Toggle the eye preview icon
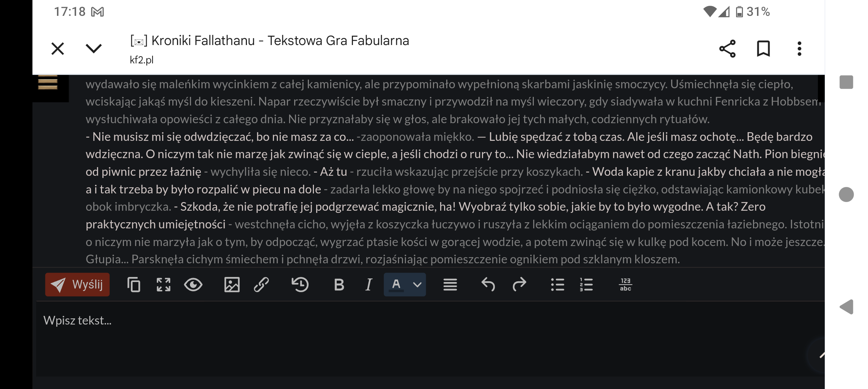Viewport: 868px width, 389px height. pyautogui.click(x=193, y=285)
